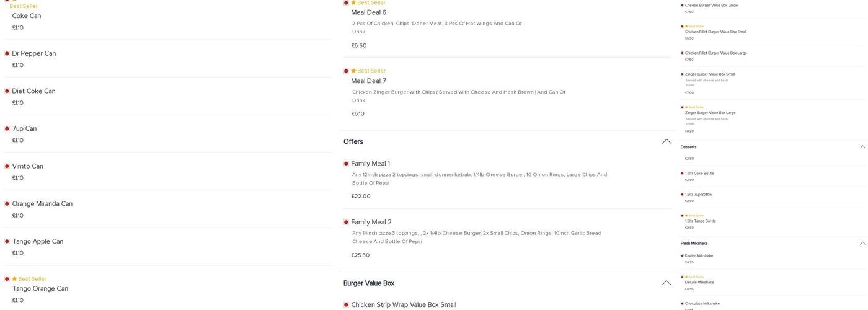Click the red dot beside Dr Pepper Can
The image size is (868, 310).
coord(7,54)
